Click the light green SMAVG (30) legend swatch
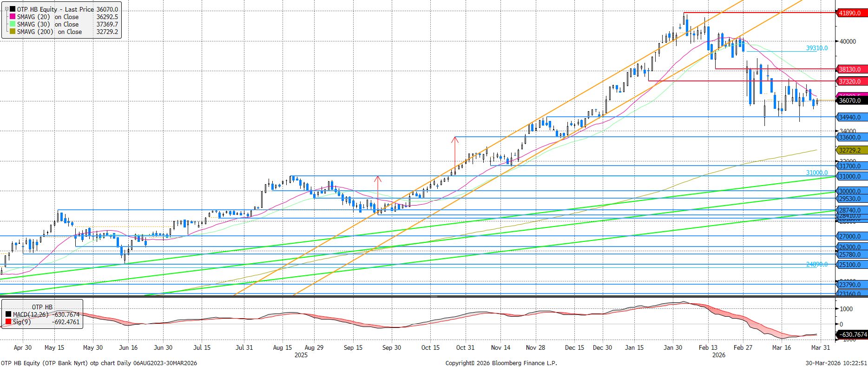 (x=12, y=24)
